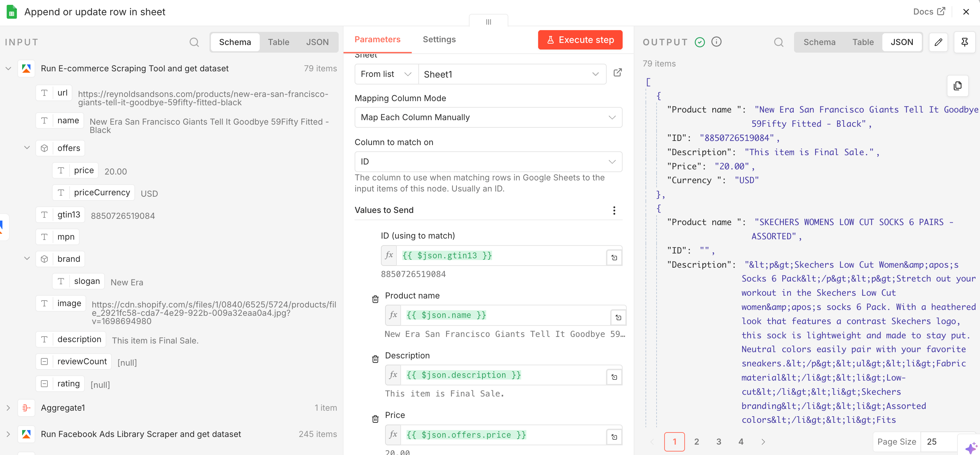Go to output page 2
Image resolution: width=980 pixels, height=455 pixels.
696,441
